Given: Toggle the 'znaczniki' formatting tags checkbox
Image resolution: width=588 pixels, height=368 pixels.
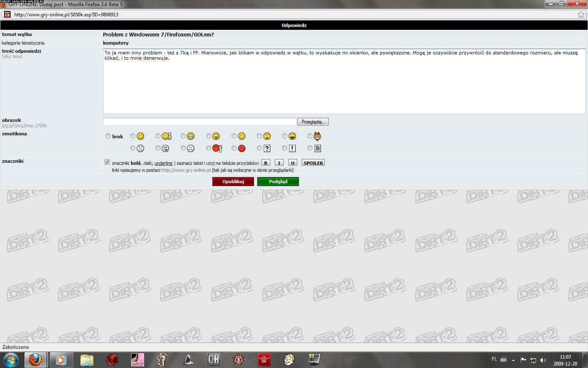Looking at the screenshot, I should 107,162.
